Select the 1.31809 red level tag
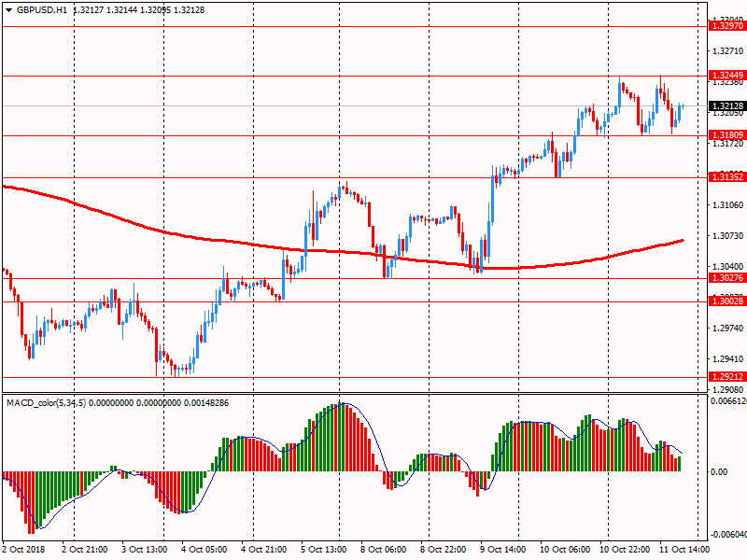747x560 pixels. click(x=727, y=135)
